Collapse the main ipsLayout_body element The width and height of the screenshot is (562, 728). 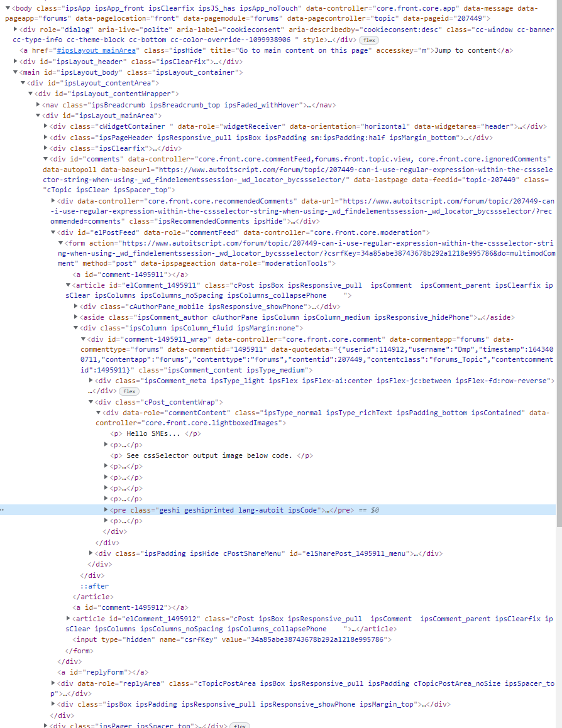(16, 72)
